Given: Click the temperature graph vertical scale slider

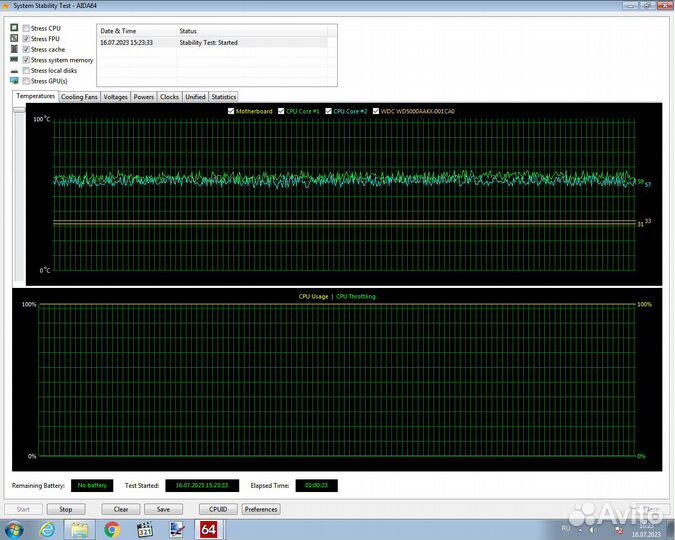Looking at the screenshot, I should tap(18, 110).
